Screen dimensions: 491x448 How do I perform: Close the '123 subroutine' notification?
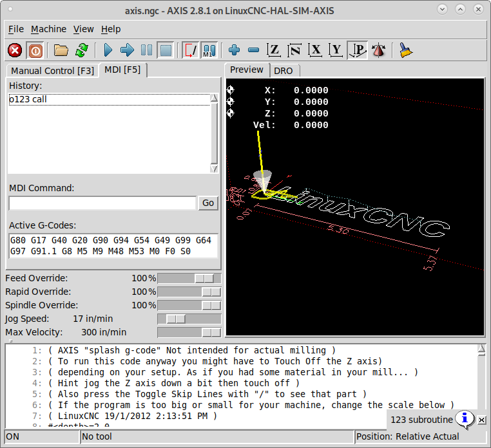coord(481,420)
